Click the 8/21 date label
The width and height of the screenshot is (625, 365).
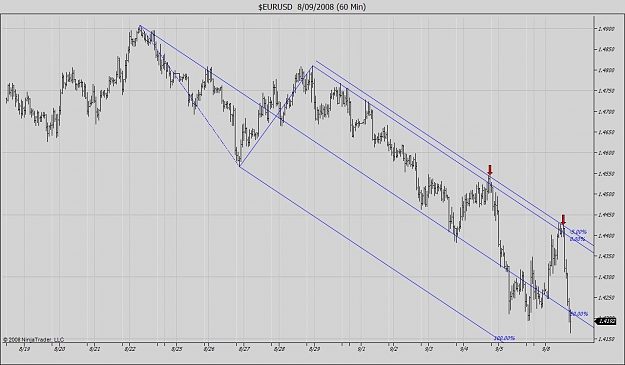click(94, 349)
